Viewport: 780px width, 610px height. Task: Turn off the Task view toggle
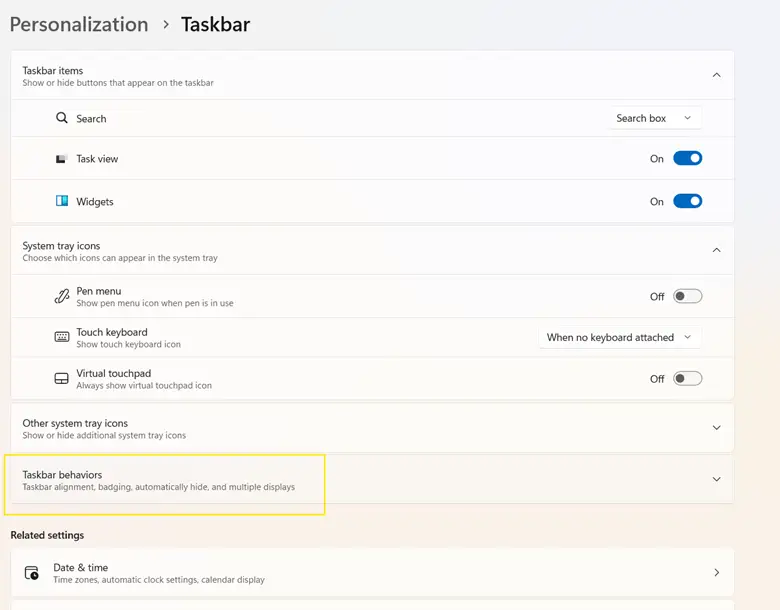point(687,158)
